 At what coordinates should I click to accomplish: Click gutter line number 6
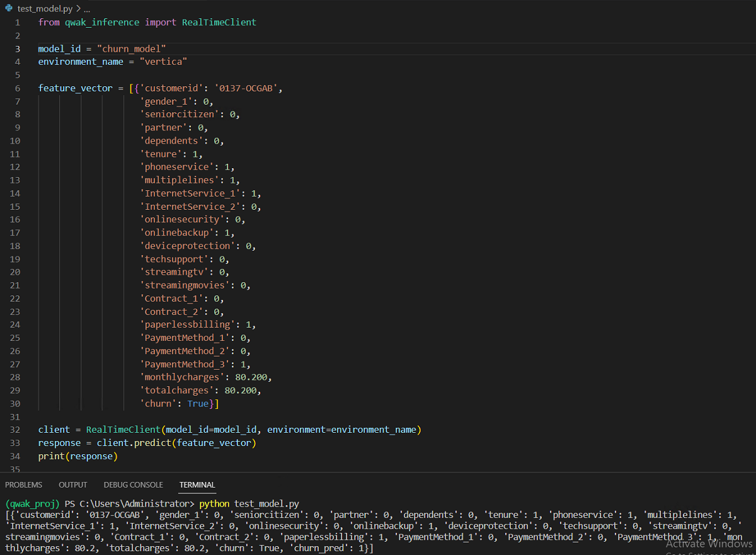pos(18,88)
